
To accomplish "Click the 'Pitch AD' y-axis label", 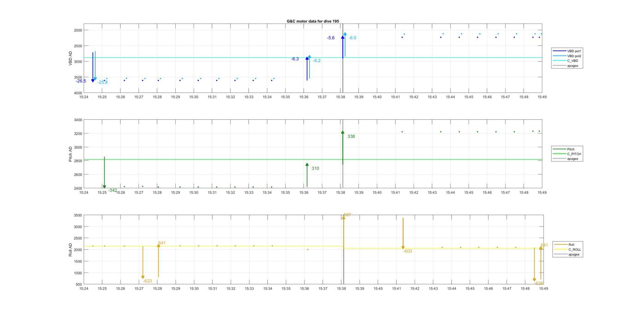I will [70, 154].
